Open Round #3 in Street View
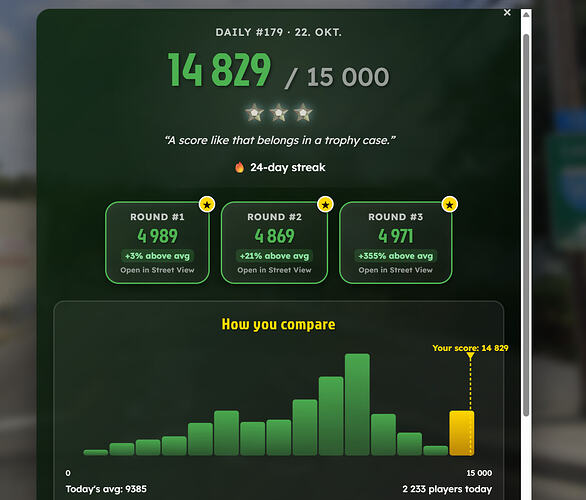 pos(395,270)
